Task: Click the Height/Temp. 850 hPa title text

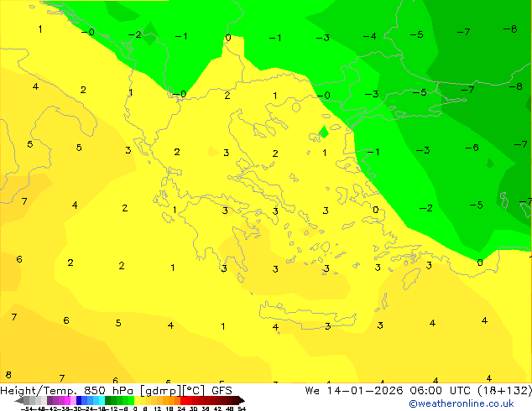Action: click(x=66, y=390)
